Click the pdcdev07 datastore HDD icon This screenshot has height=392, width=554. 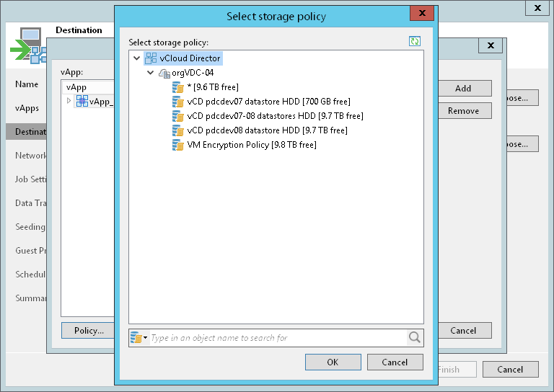[x=178, y=102]
